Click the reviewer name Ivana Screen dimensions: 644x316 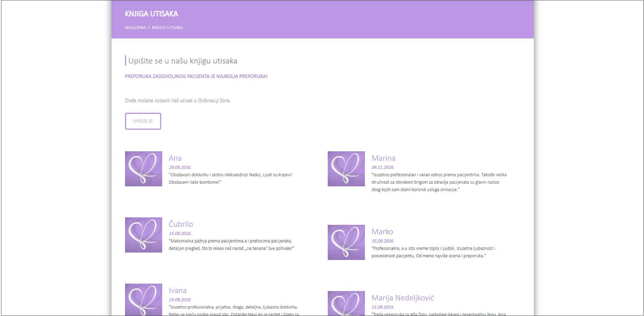pos(177,290)
